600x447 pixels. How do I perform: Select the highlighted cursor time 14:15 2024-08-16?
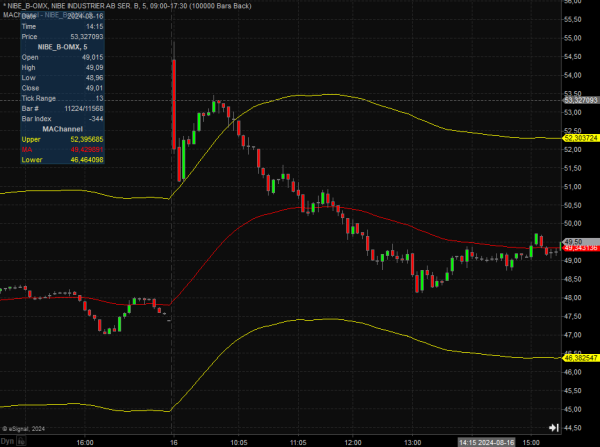[486, 442]
